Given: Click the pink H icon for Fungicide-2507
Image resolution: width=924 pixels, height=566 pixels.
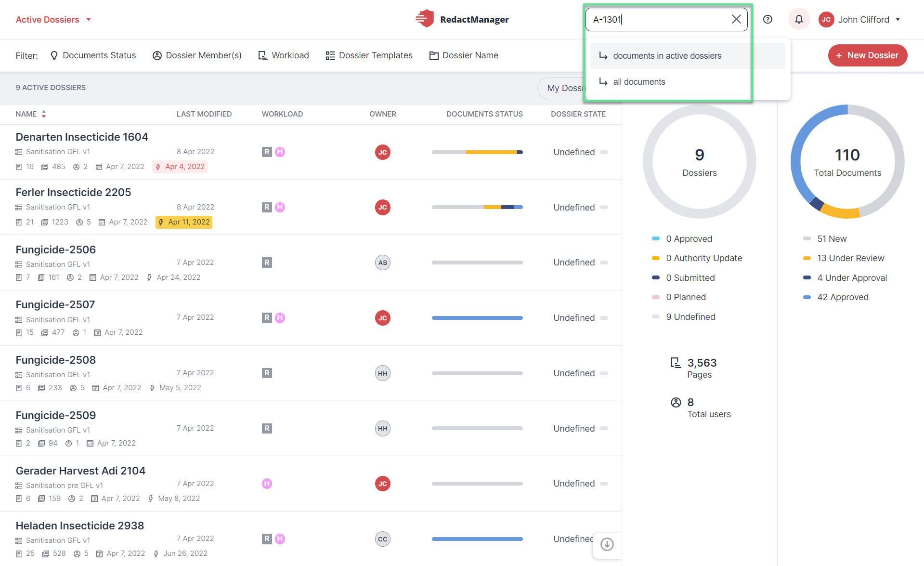Looking at the screenshot, I should (x=280, y=318).
